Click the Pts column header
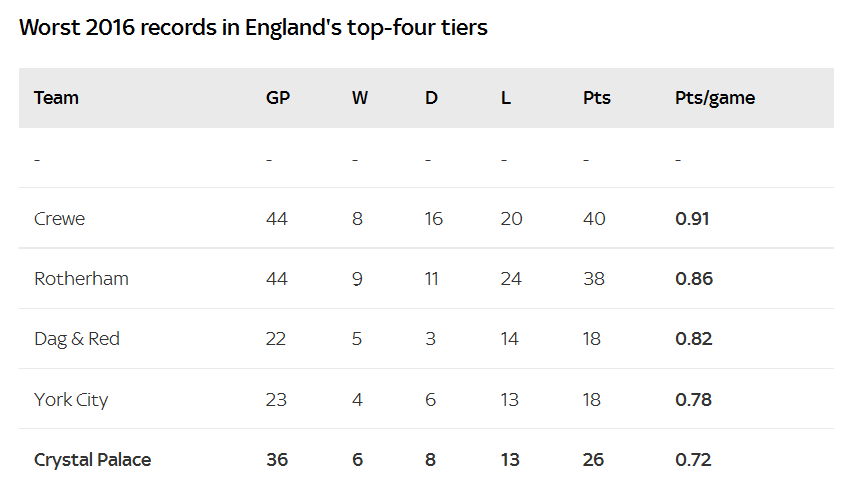 click(x=597, y=98)
